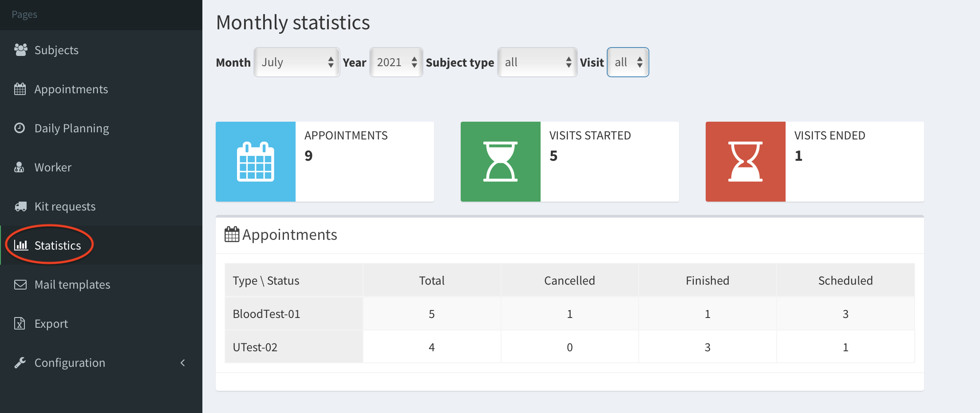The image size is (980, 413).
Task: Click the green Visits Started hourglass tile
Action: (x=500, y=162)
